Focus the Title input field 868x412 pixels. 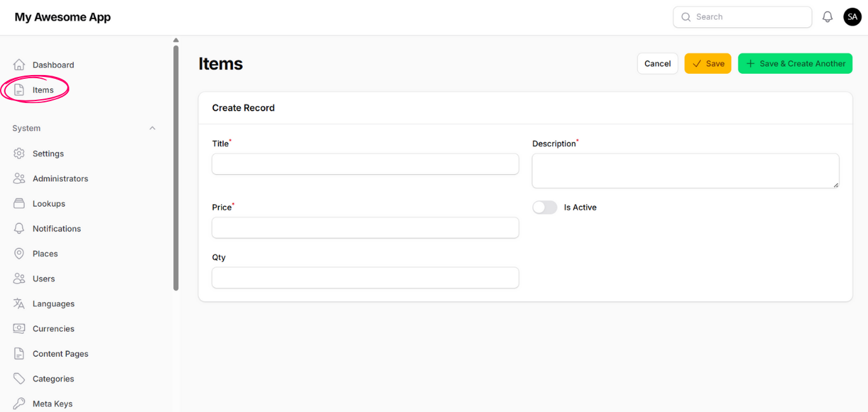click(x=365, y=164)
